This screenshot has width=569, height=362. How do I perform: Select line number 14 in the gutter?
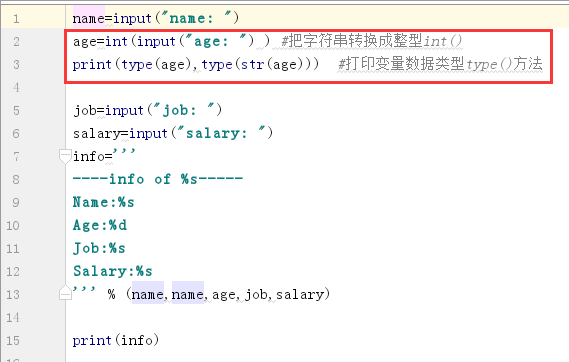[13, 317]
